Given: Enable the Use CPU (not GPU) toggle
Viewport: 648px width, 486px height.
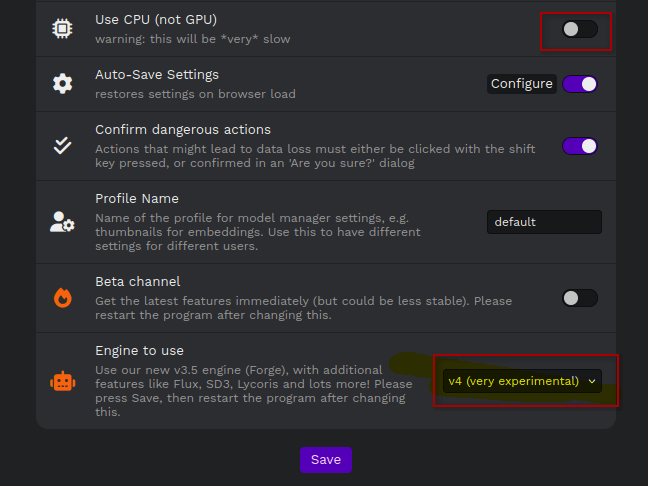Looking at the screenshot, I should click(x=579, y=29).
